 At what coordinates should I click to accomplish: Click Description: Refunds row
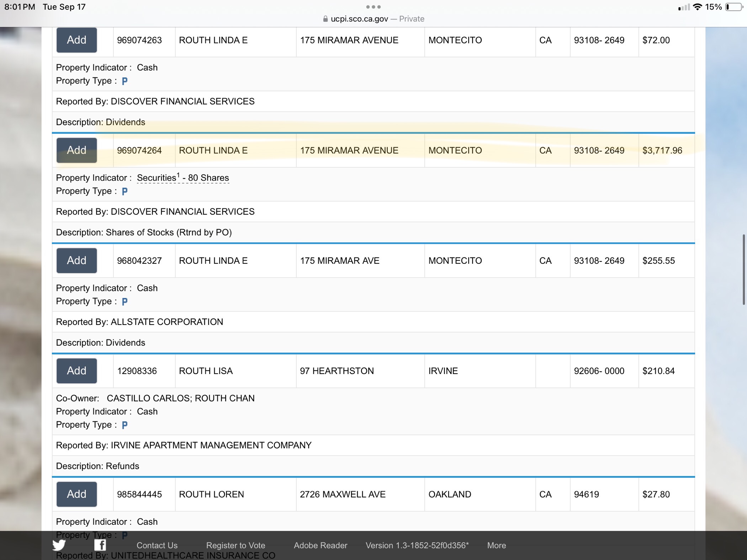pyautogui.click(x=373, y=466)
